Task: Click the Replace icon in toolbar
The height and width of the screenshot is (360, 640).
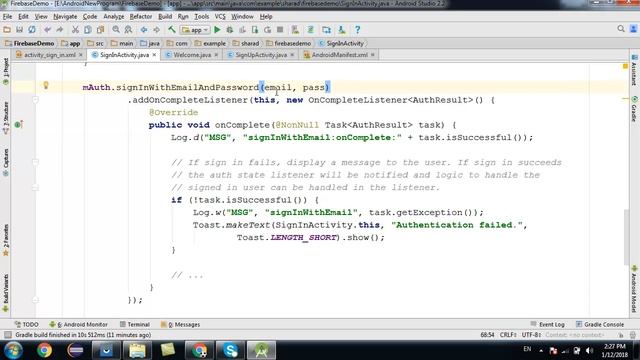Action: click(128, 29)
